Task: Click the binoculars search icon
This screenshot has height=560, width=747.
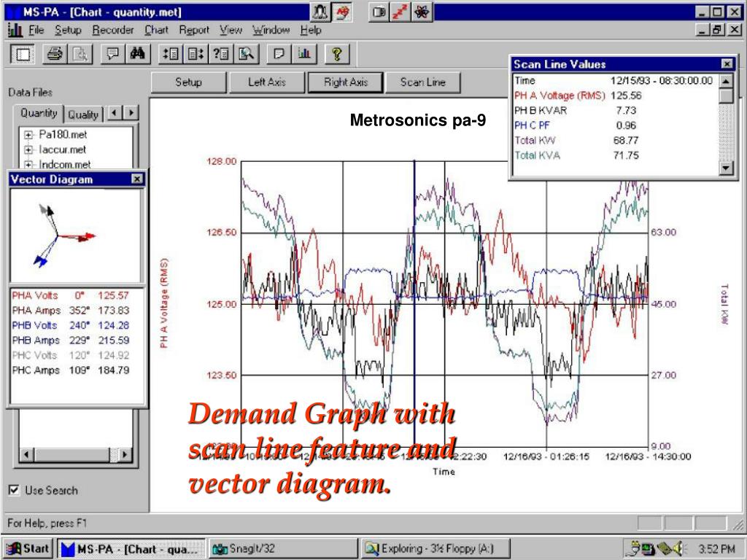Action: click(x=138, y=54)
